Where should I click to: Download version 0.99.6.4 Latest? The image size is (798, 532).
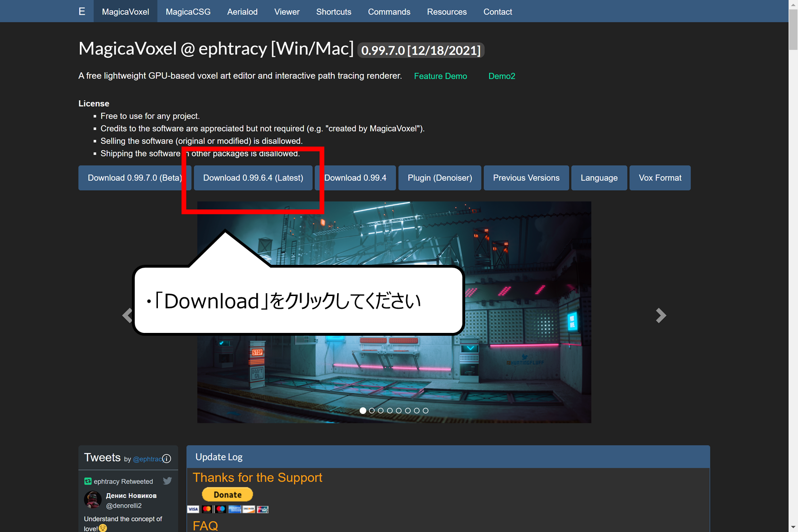coord(253,178)
